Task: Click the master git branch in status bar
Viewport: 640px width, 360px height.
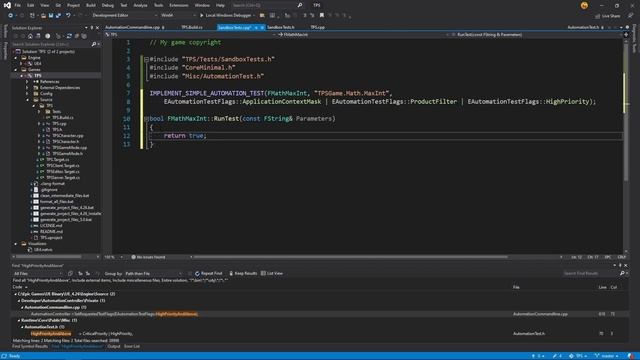Action: pos(607,356)
